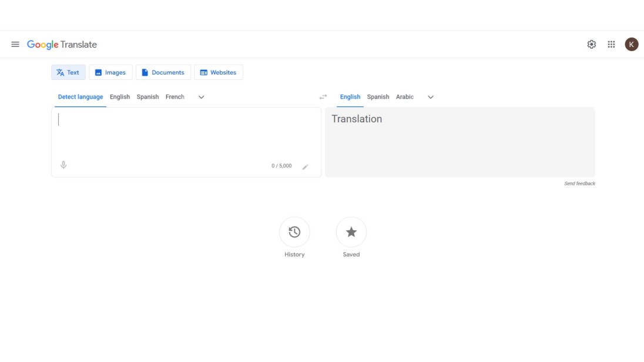Select Spanish as source language

[148, 97]
